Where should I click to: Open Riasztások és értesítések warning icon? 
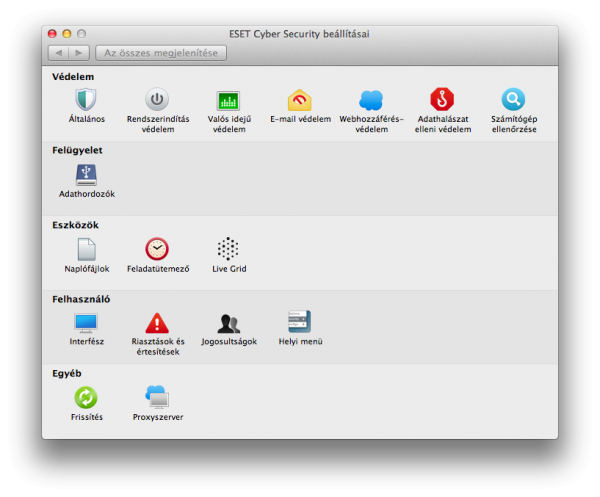[157, 323]
